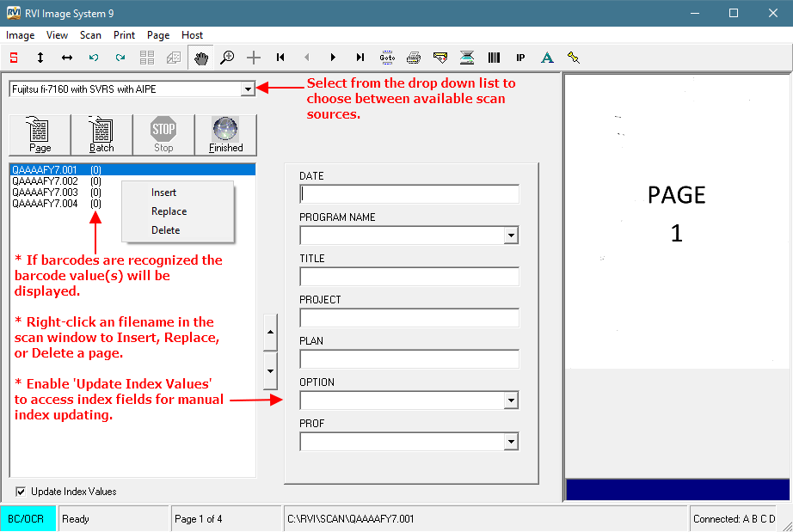The image size is (793, 532).
Task: Click the scanner icon in toolbar
Action: 467,58
